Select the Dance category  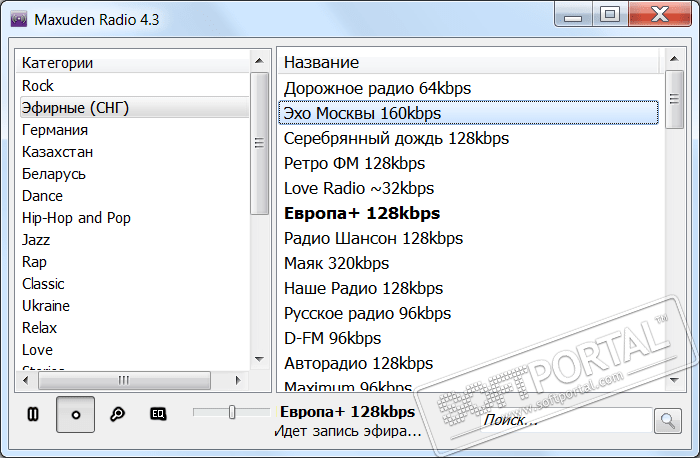tap(134, 196)
